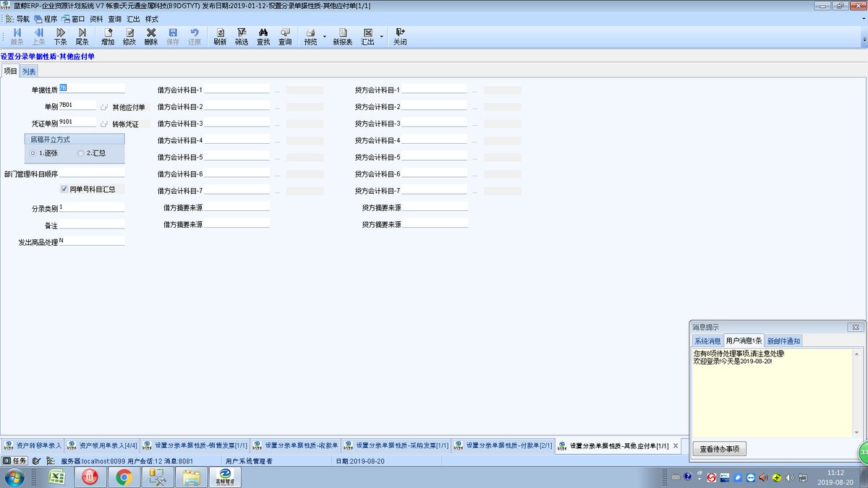Open the 筛选 (Filter) tool

click(242, 37)
